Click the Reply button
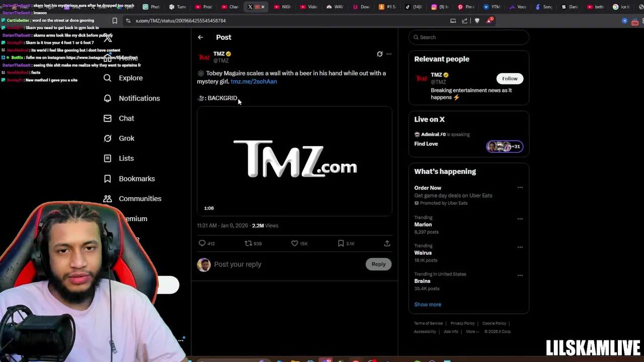Viewport: 644px width, 362px height. click(378, 264)
